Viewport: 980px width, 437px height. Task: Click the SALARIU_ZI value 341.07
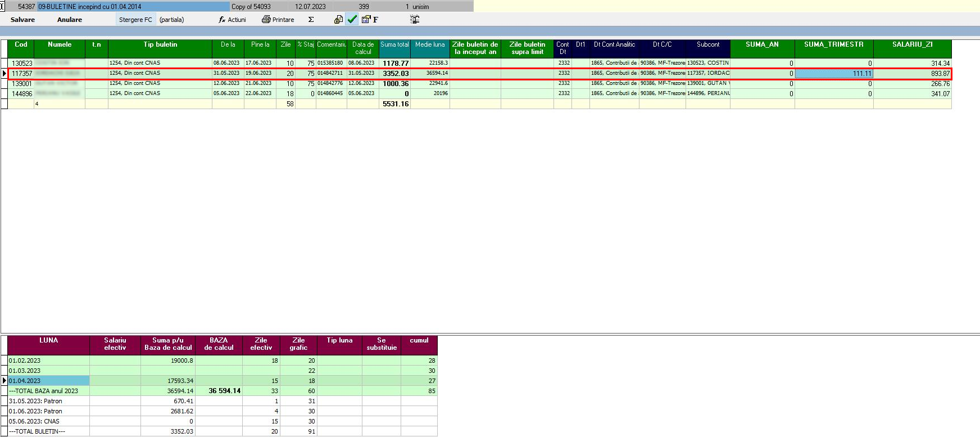(x=913, y=94)
